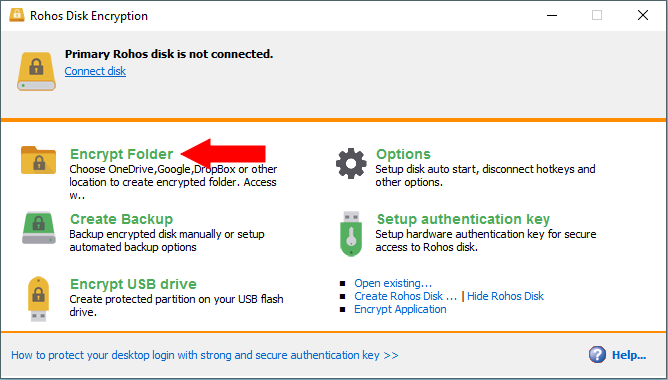Click the desktop login authentication key link
The height and width of the screenshot is (380, 668).
tap(204, 355)
